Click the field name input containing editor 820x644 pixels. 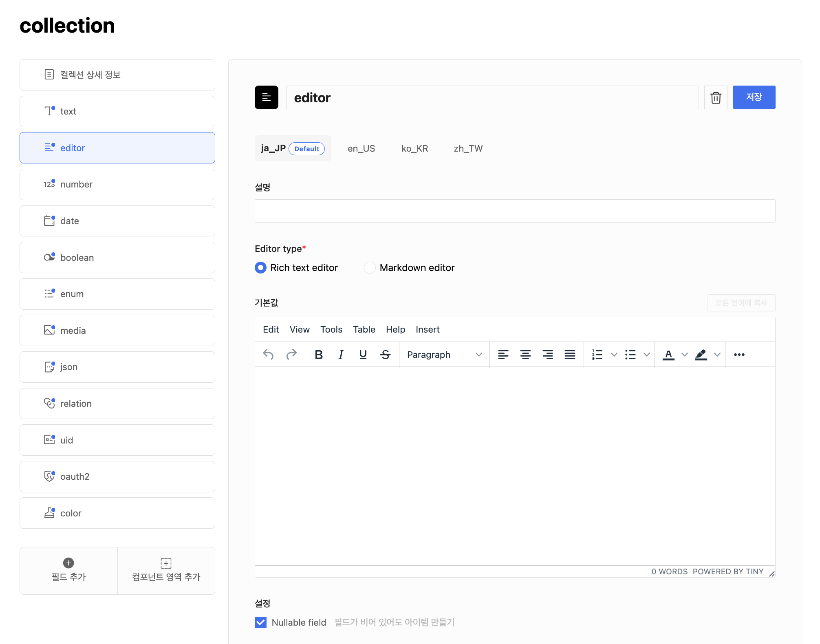click(x=492, y=97)
